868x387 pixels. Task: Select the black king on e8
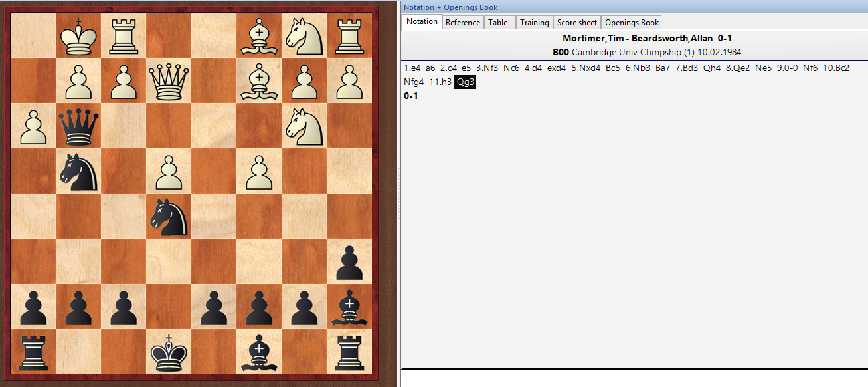tap(169, 352)
